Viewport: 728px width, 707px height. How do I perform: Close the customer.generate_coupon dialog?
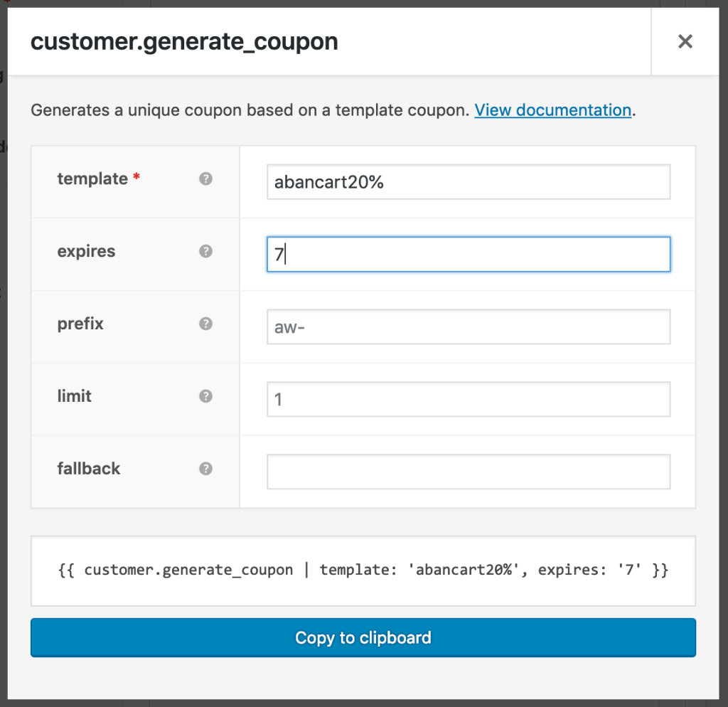[685, 41]
